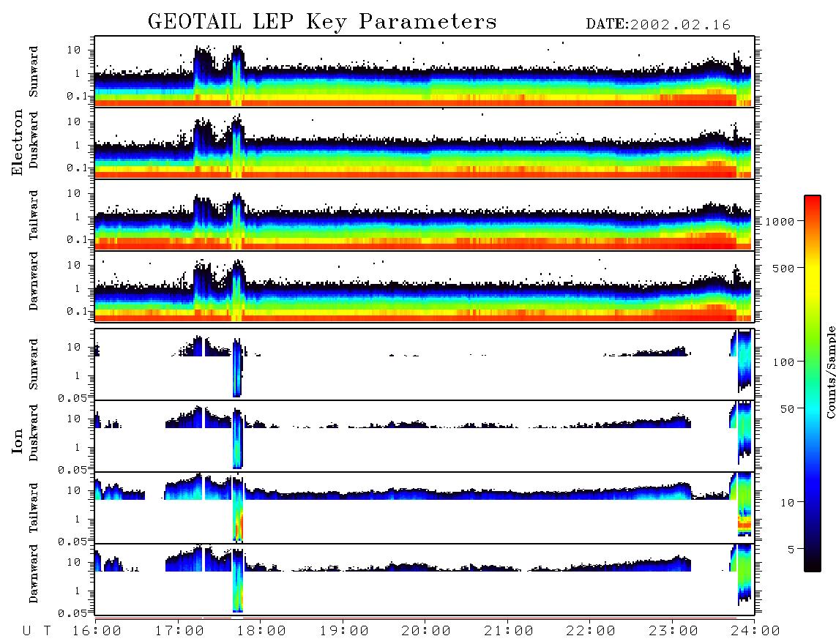Click the '24:00' time tick label
This screenshot has width=836, height=644.
[755, 632]
